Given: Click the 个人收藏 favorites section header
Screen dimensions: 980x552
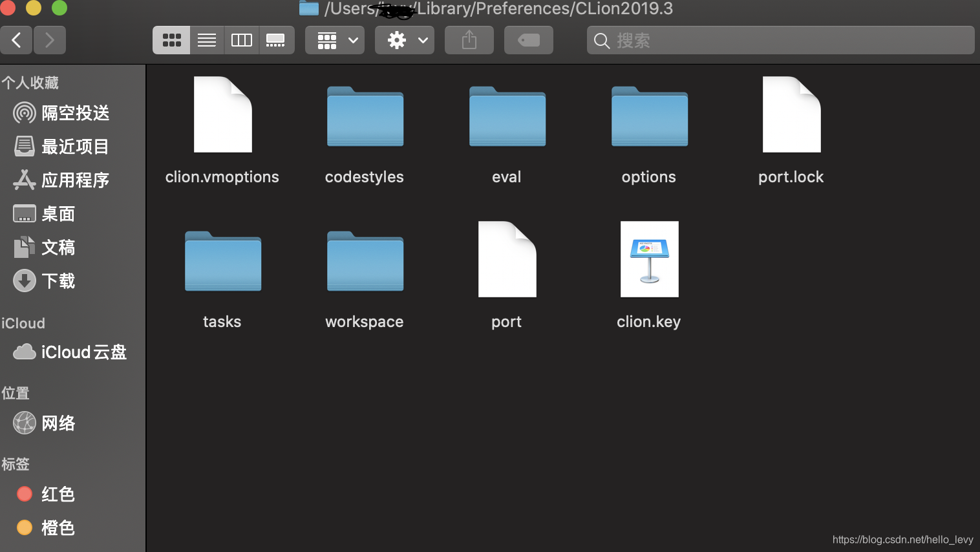Looking at the screenshot, I should [30, 83].
